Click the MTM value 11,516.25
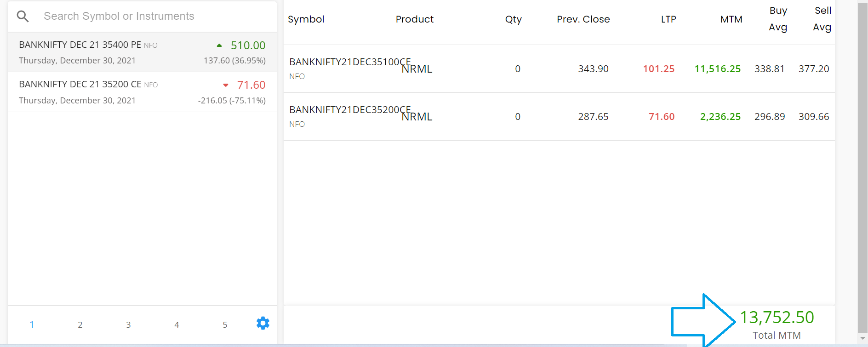 tap(717, 69)
